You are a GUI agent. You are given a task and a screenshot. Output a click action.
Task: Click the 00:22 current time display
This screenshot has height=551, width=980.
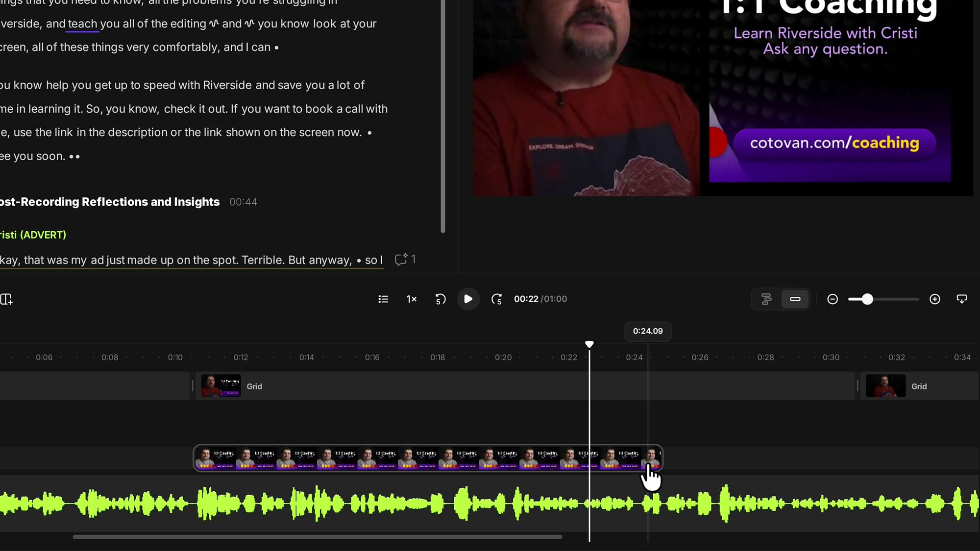(526, 299)
